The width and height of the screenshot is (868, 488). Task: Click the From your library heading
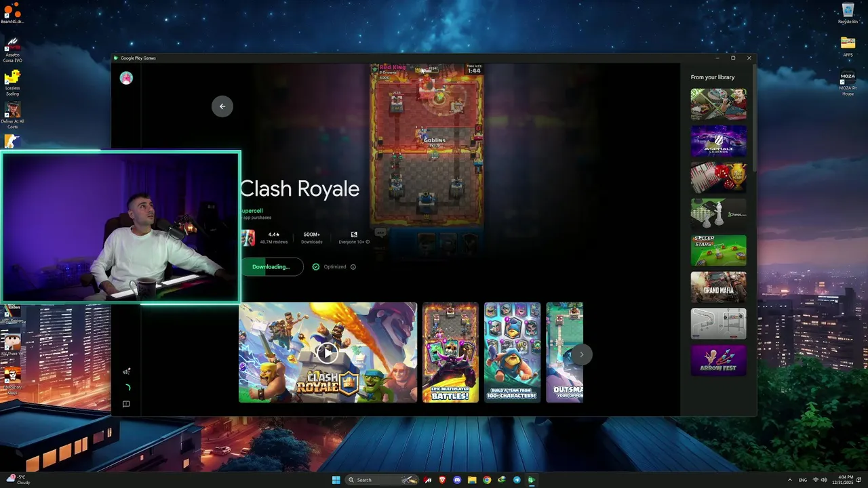point(713,77)
